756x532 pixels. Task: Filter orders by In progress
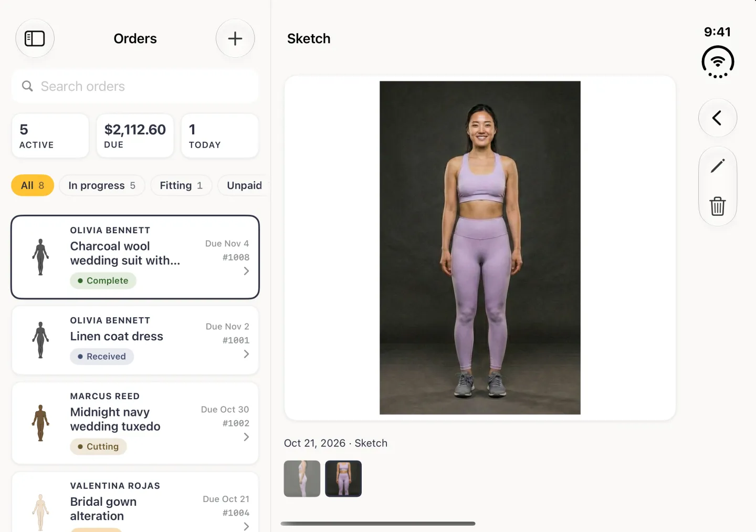pos(102,185)
